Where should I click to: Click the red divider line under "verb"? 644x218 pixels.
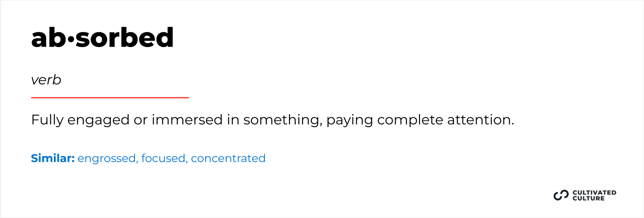point(110,98)
